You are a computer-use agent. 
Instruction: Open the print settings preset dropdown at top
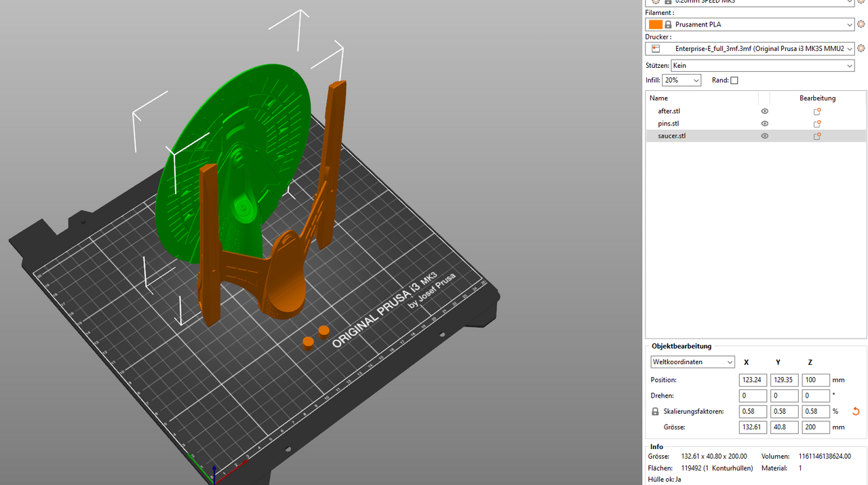coord(750,2)
